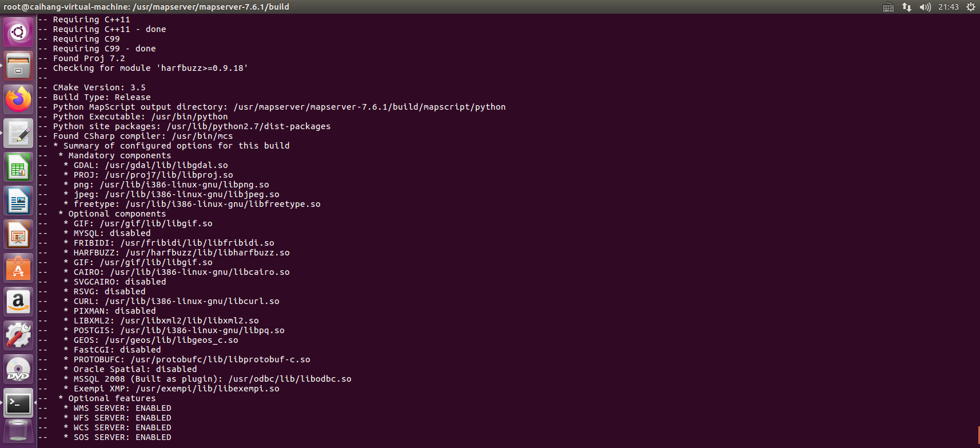Open the system settings wrench icon
Image resolution: width=980 pixels, height=448 pixels.
click(18, 335)
